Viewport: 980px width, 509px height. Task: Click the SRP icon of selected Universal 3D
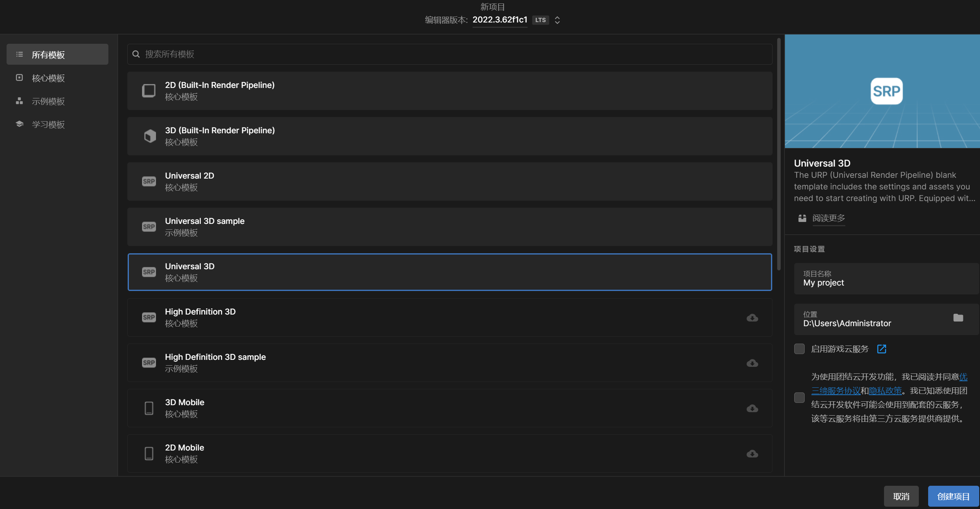[149, 272]
